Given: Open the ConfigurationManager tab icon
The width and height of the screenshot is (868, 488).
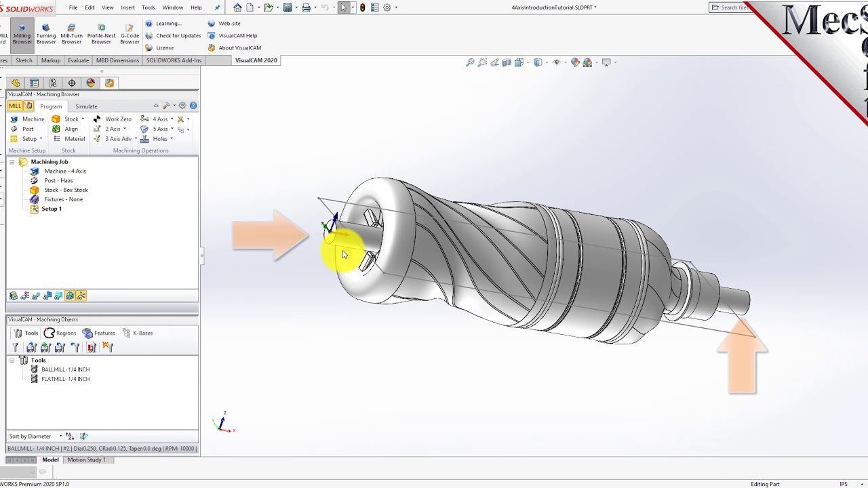Looking at the screenshot, I should point(53,83).
